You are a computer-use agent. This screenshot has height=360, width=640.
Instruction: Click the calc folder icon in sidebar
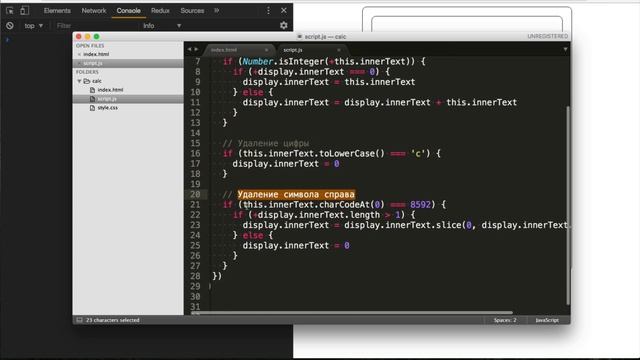coord(87,81)
